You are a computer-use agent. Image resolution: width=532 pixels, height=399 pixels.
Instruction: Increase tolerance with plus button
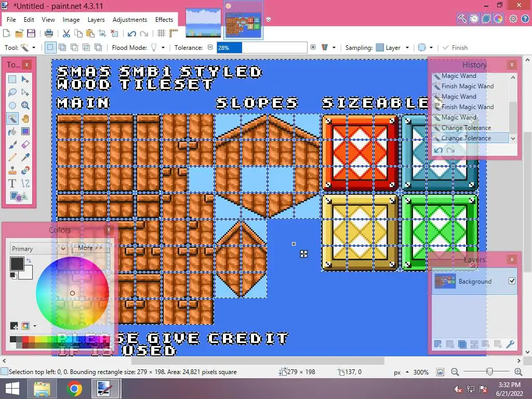(313, 47)
